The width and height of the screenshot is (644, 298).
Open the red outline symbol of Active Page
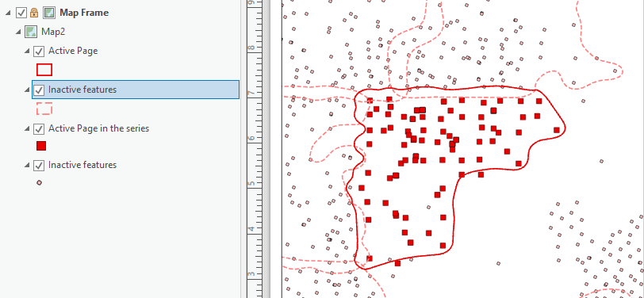(44, 70)
